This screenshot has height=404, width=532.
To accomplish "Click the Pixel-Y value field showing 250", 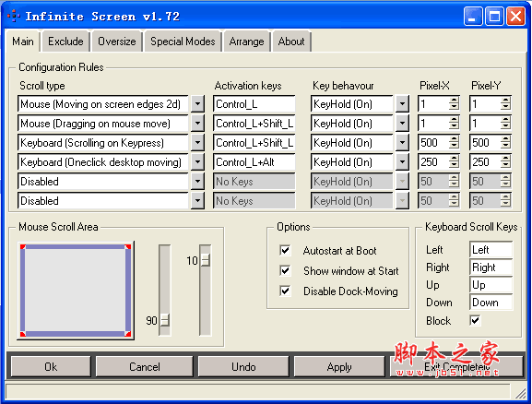I will (x=485, y=162).
